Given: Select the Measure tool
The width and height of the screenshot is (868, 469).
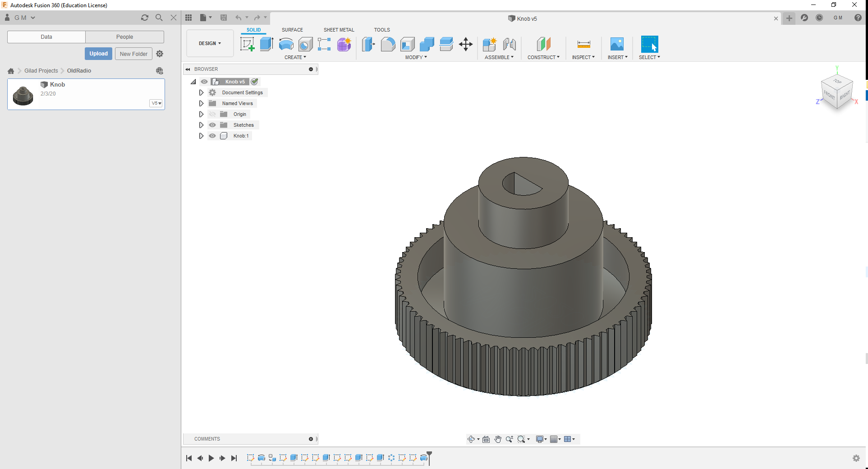Looking at the screenshot, I should 583,44.
